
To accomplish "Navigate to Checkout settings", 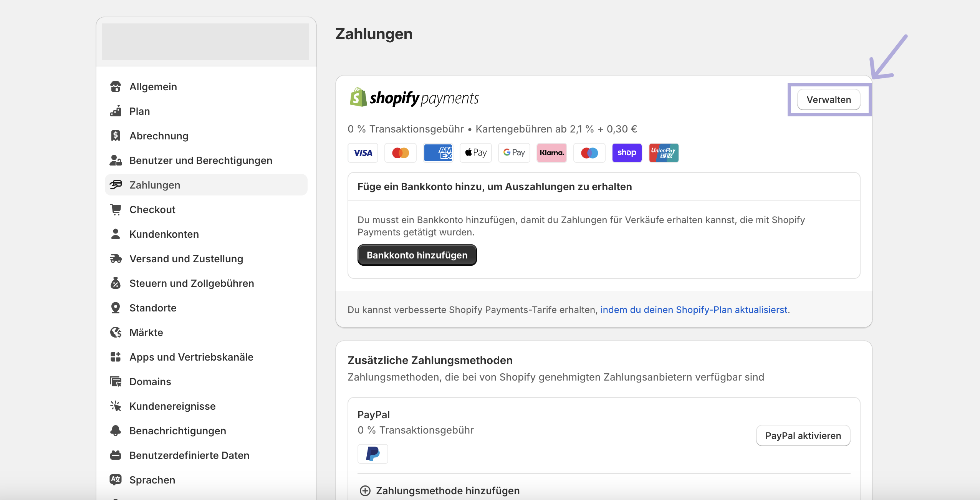I will 206,210.
